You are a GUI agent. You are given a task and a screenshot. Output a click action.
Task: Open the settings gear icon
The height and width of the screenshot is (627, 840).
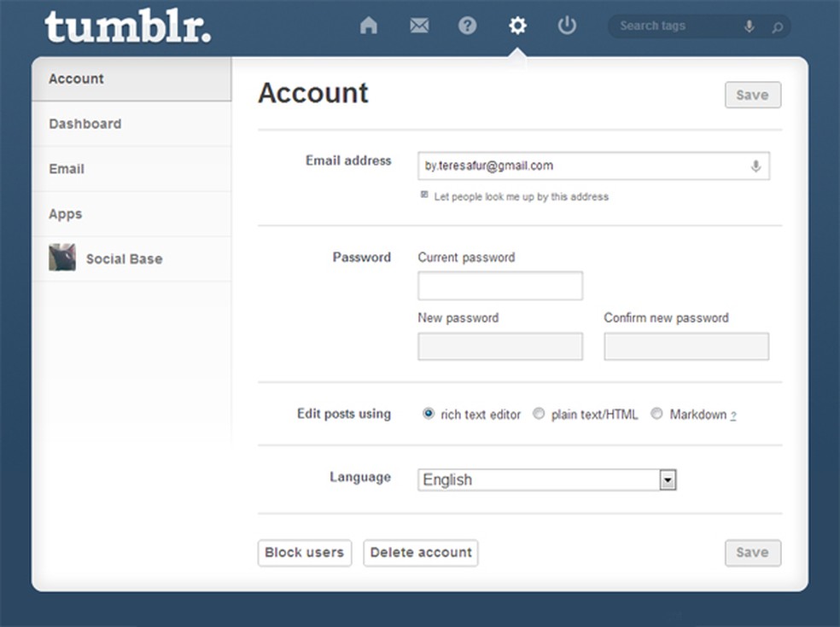click(x=517, y=26)
